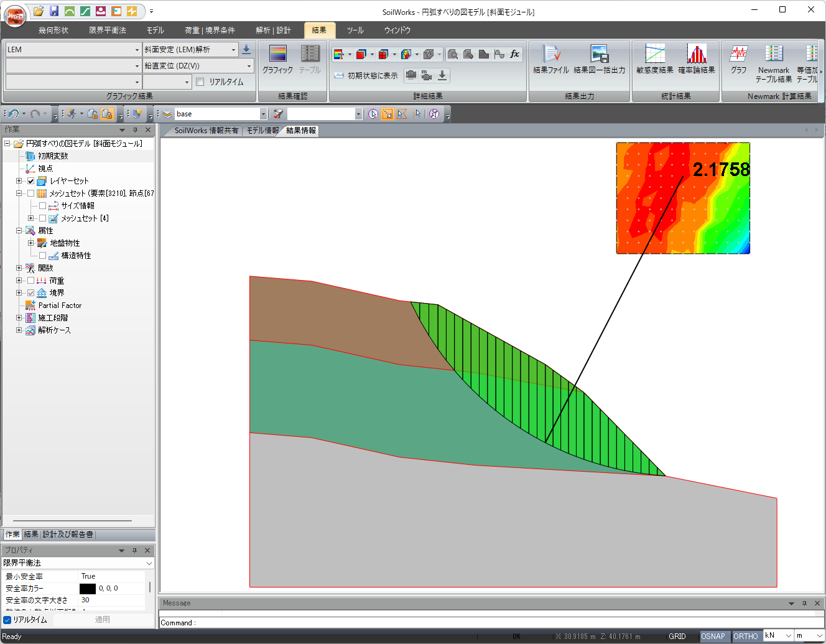Expand the レイヤーセット tree node
Image resolution: width=826 pixels, height=644 pixels.
19,181
